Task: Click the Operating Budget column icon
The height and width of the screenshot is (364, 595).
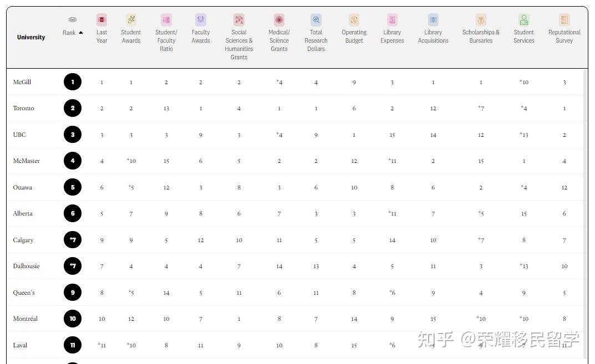Action: click(354, 19)
